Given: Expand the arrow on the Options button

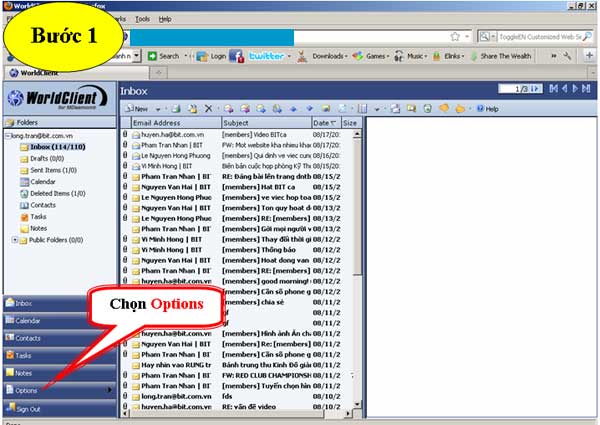Looking at the screenshot, I should coord(110,390).
